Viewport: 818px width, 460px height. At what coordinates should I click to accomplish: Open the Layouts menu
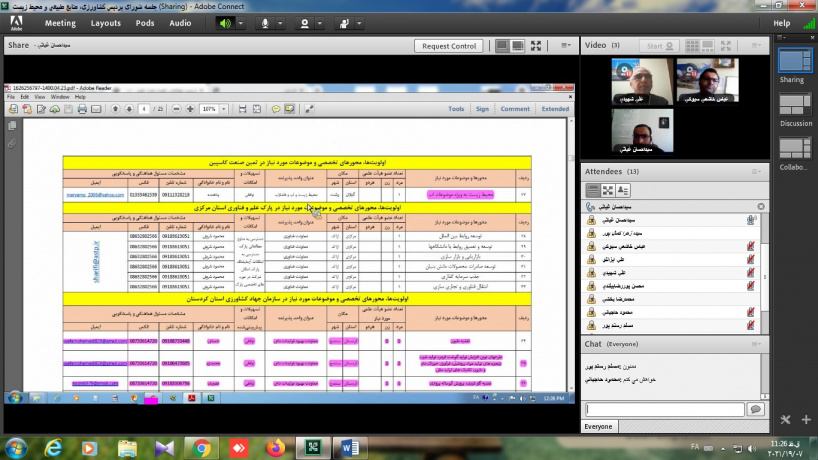coord(105,22)
